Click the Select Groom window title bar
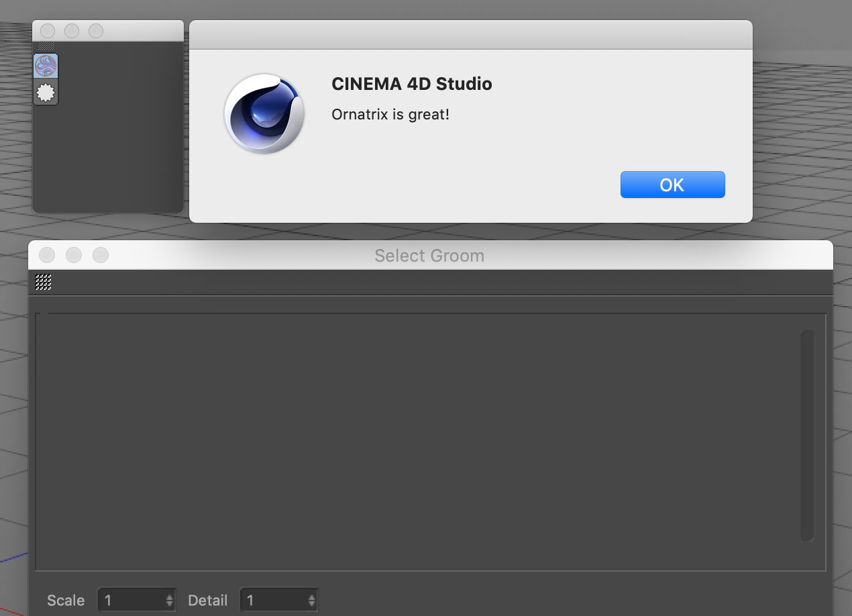This screenshot has height=616, width=852. 429,256
